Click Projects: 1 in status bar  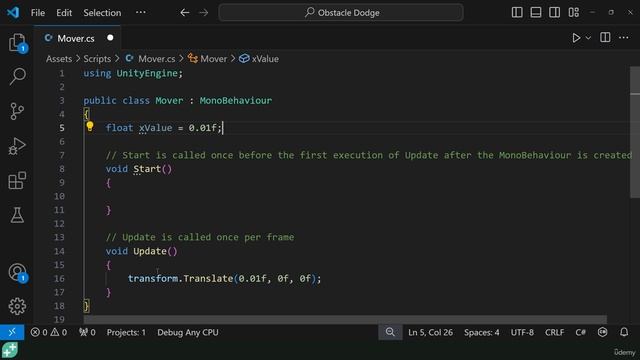coord(126,332)
